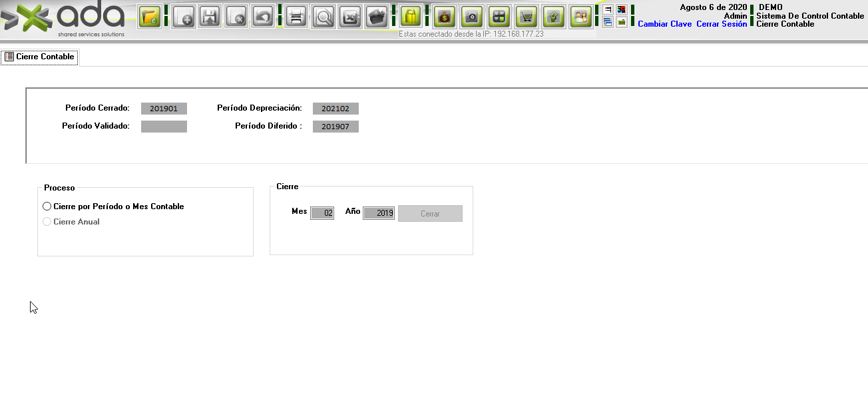The image size is (868, 419).
Task: Select Cierre por Período o Mes Contable
Action: 47,207
